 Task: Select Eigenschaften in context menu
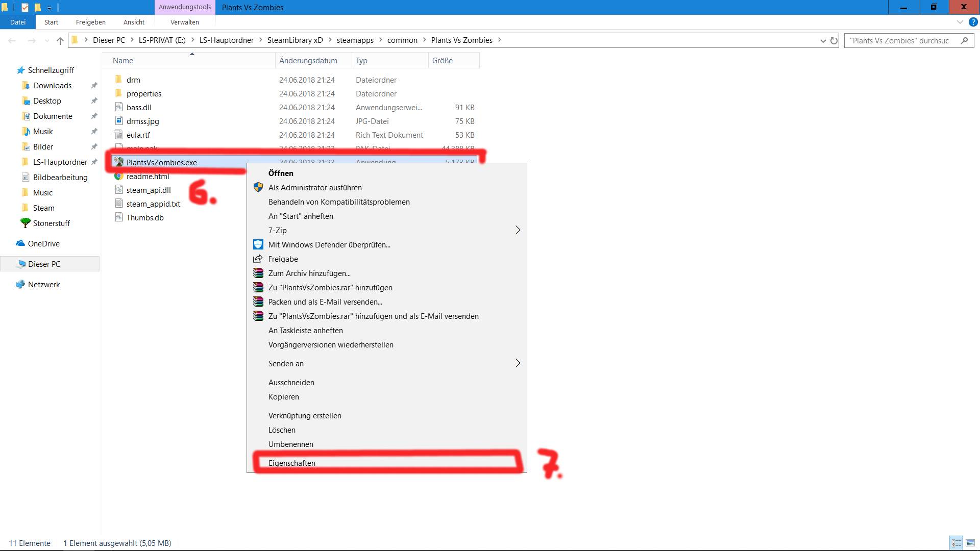pos(292,463)
